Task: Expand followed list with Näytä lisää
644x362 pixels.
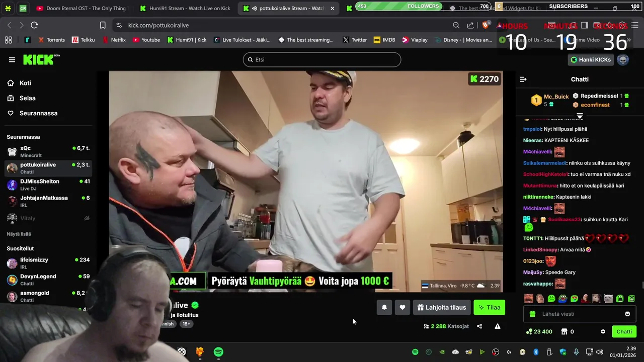Action: (19, 234)
